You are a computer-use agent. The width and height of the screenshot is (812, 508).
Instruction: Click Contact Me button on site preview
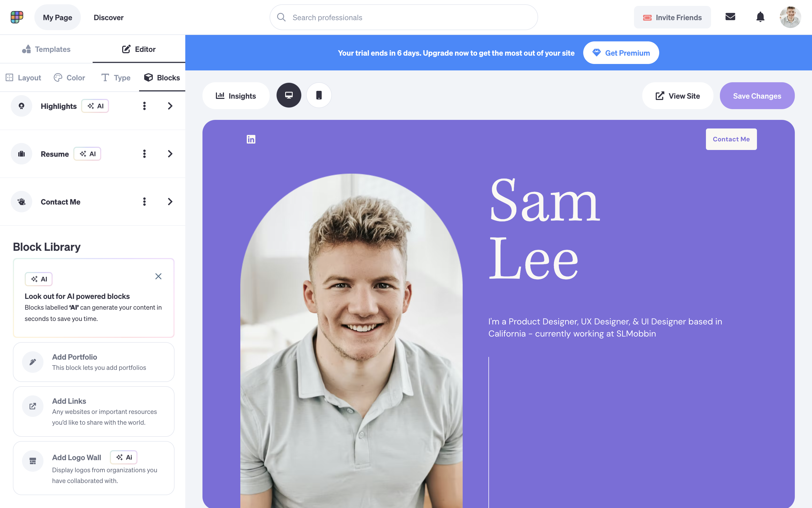click(731, 139)
